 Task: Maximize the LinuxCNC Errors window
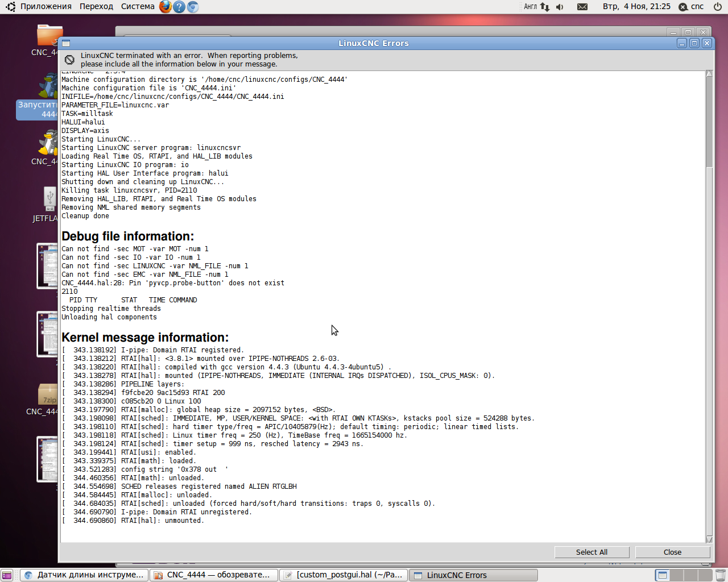694,43
